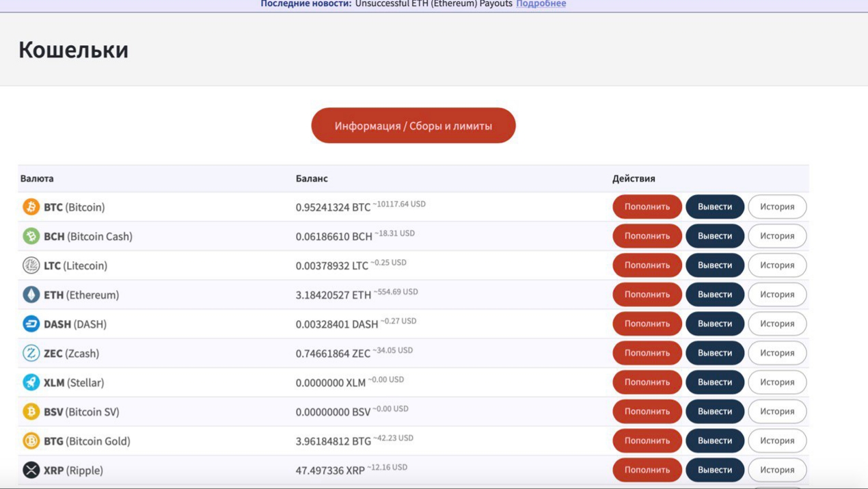Click Вывести in the BCH row

pyautogui.click(x=715, y=236)
